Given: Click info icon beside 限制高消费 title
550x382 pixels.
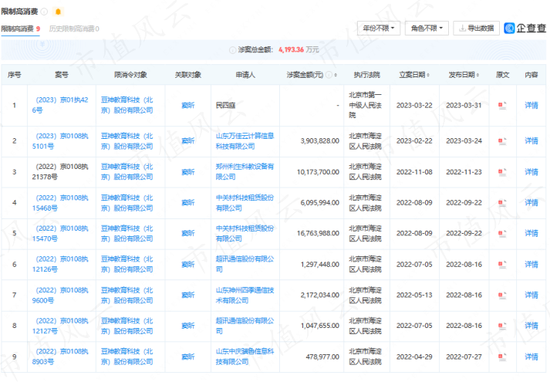Looking at the screenshot, I should (44, 12).
